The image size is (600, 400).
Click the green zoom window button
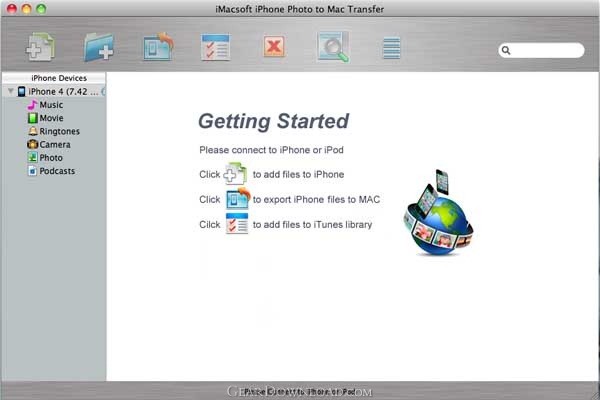pos(41,8)
